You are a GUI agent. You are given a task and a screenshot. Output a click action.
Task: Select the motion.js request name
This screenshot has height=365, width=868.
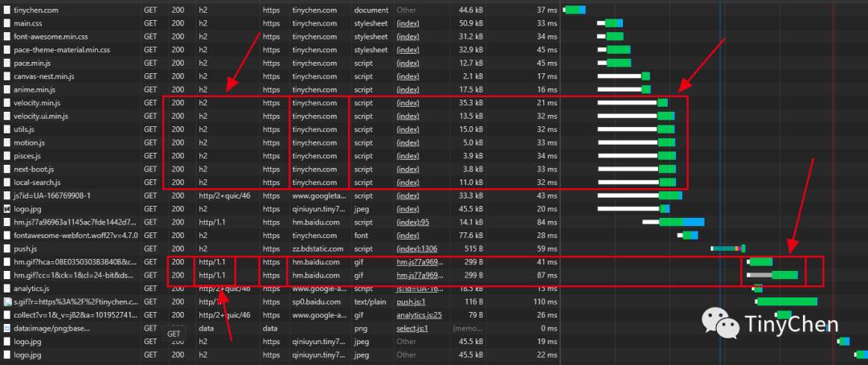30,142
